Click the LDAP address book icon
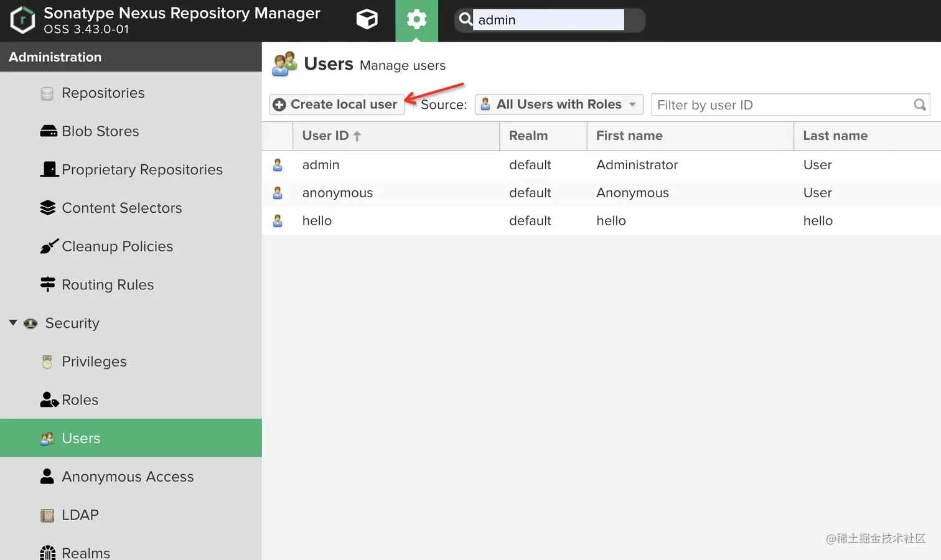The width and height of the screenshot is (941, 560). click(x=47, y=515)
